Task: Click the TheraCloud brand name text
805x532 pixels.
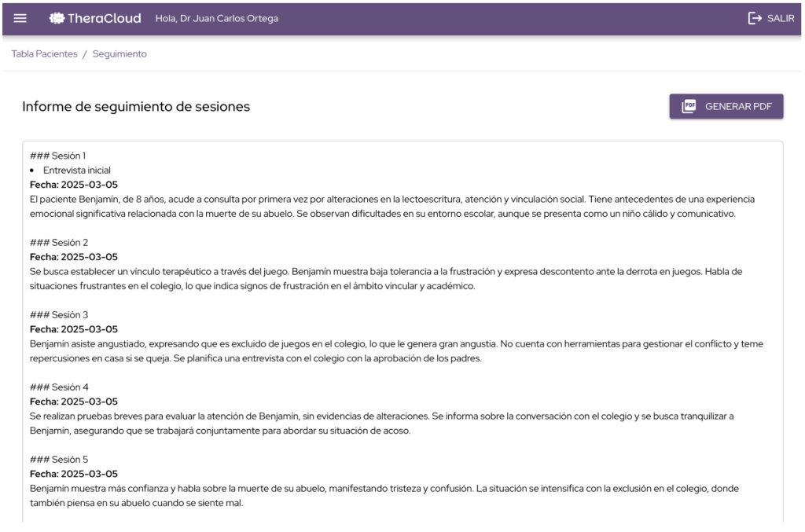Action: 105,18
